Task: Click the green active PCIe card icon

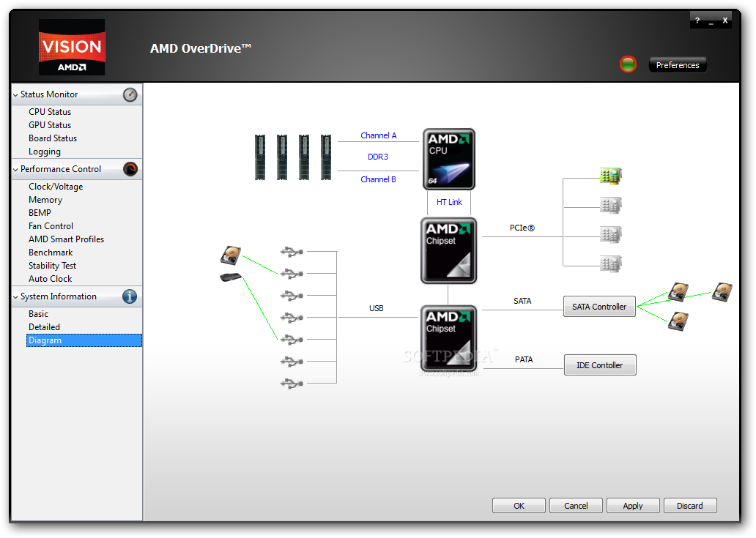Action: 611,176
